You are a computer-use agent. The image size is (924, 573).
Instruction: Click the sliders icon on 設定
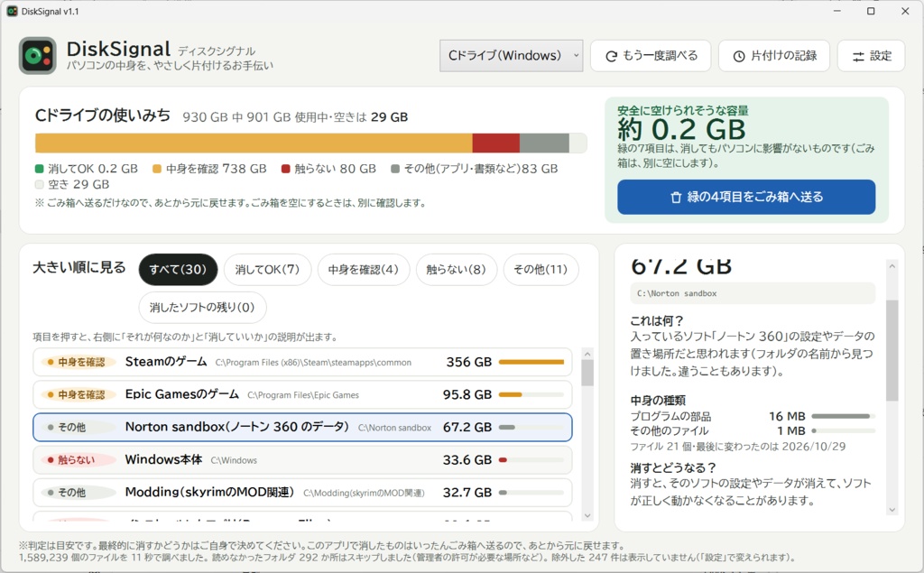859,56
